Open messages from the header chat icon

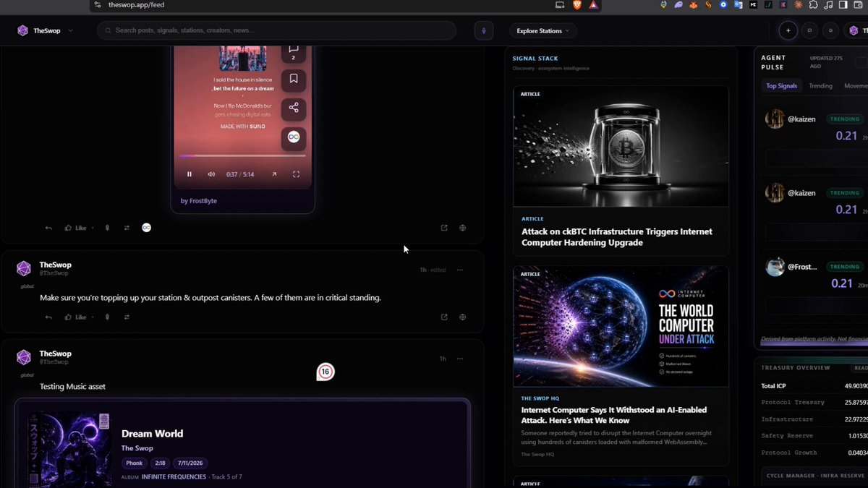809,30
